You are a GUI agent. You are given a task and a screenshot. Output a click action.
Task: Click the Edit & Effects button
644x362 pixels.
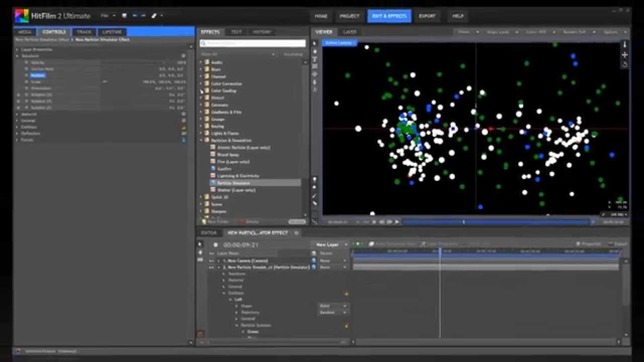point(389,16)
